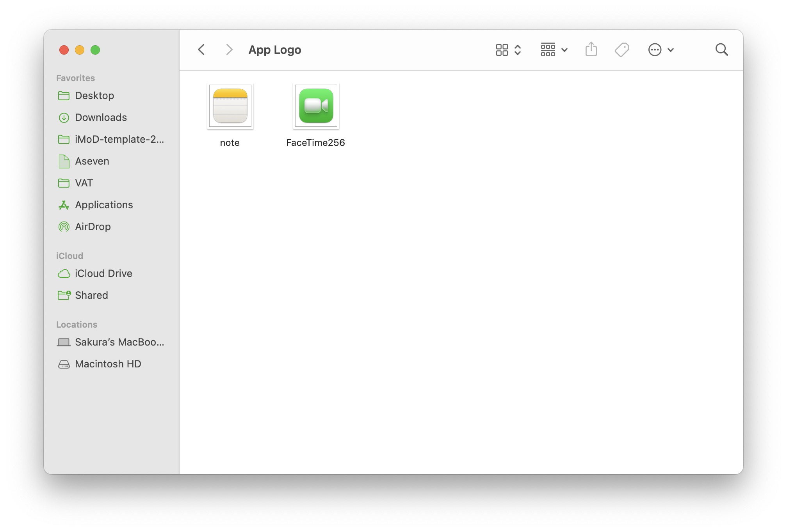Click the Share toolbar icon
Viewport: 787px width, 532px height.
(591, 50)
